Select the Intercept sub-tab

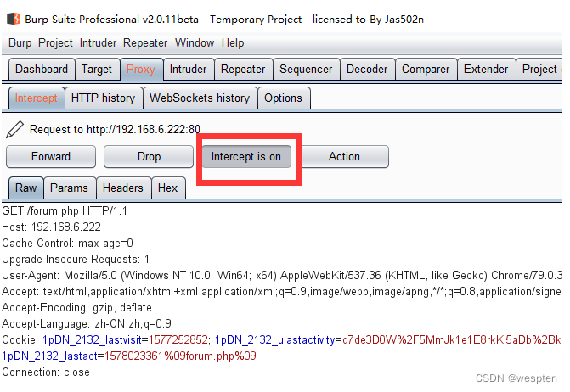pos(37,98)
